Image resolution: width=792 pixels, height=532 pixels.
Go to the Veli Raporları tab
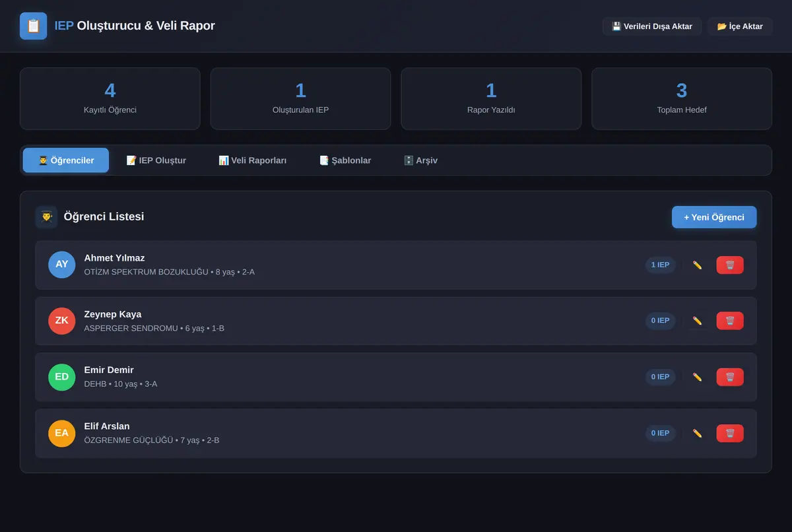pos(253,160)
